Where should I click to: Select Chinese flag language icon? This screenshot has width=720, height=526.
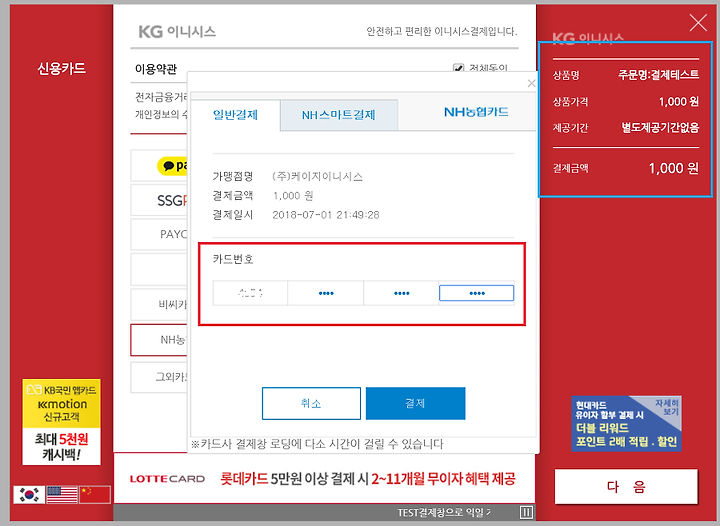[x=95, y=494]
